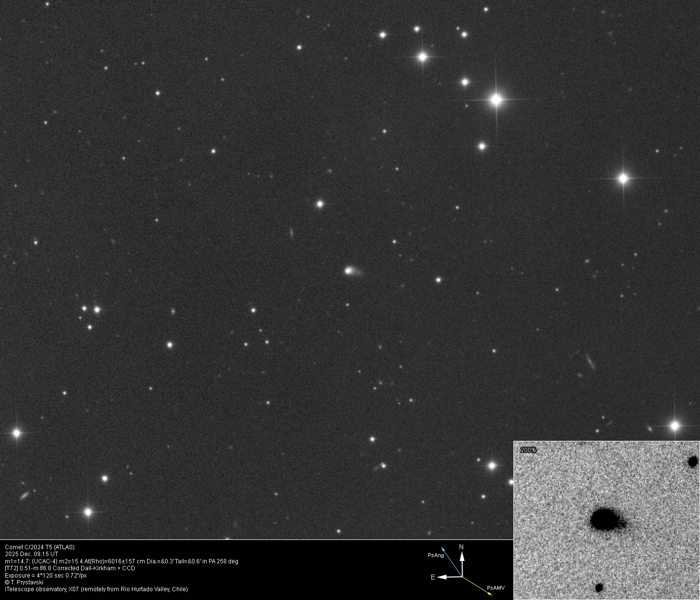Click the dark star at the inset's top right
700x600 pixels.
[x=693, y=461]
